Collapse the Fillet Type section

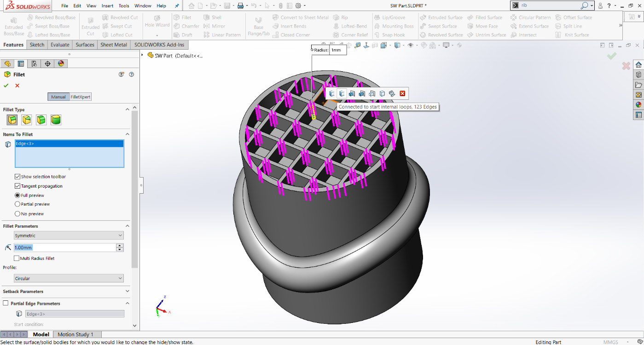click(x=128, y=109)
